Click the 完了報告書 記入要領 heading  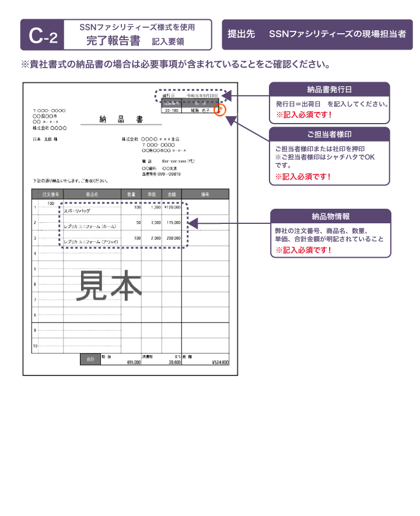tap(135, 41)
